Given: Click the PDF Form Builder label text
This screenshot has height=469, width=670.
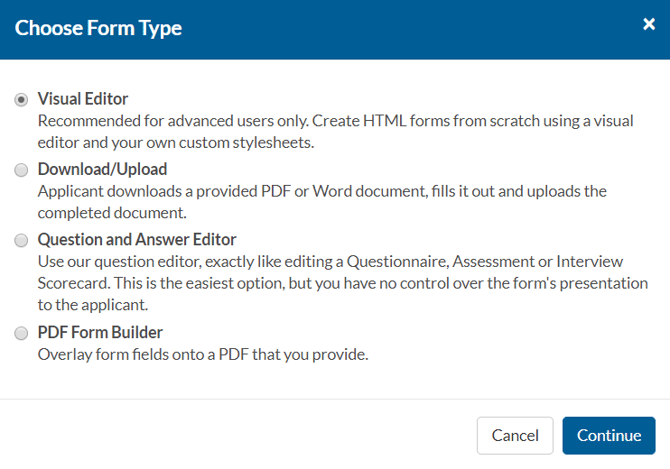Looking at the screenshot, I should point(100,332).
